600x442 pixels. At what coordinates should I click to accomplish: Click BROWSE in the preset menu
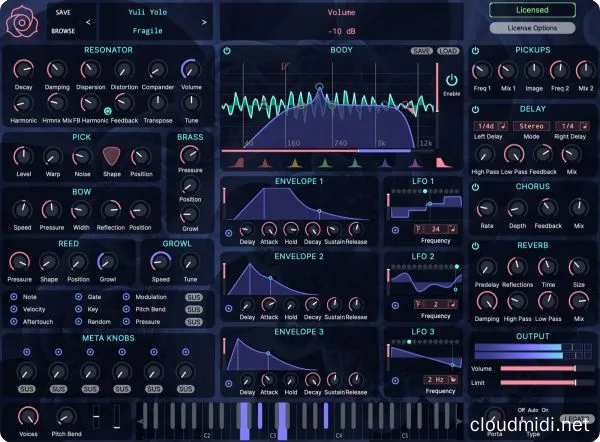coord(63,30)
